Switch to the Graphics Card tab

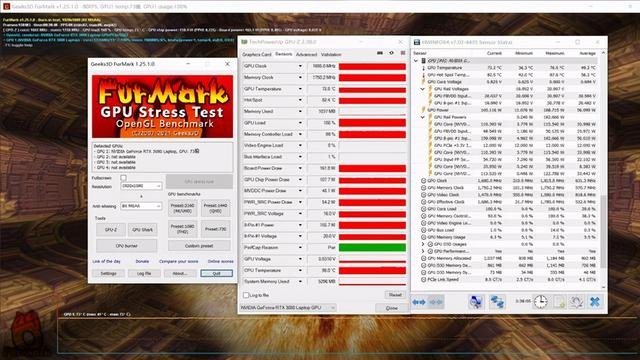(x=257, y=54)
